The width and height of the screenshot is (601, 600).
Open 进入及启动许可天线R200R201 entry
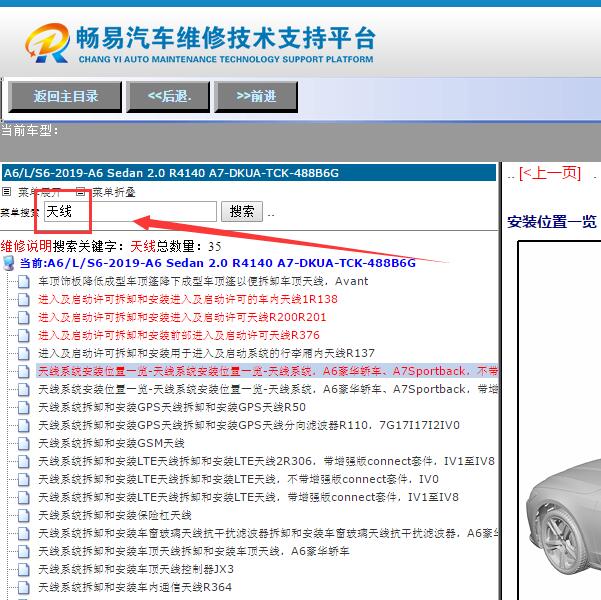tap(182, 317)
